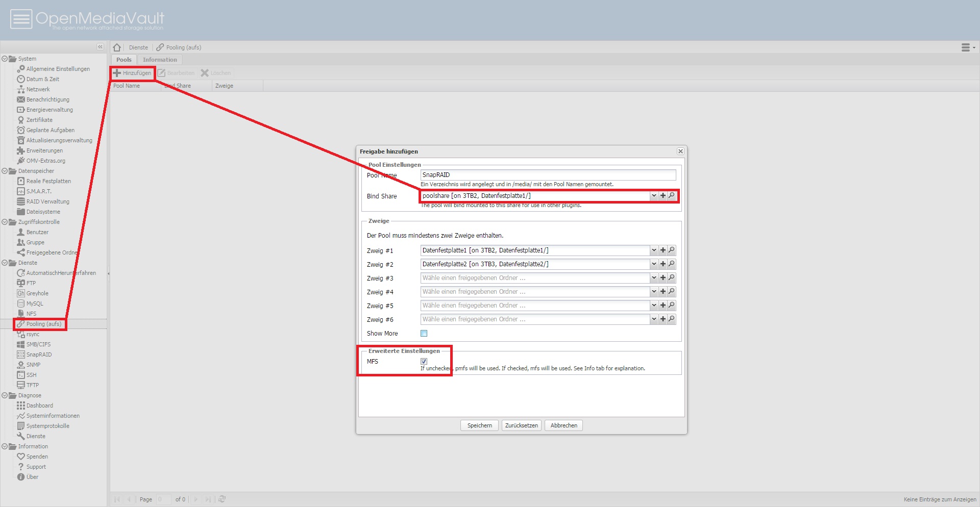980x507 pixels.
Task: Open Netzwerk settings
Action: [38, 89]
